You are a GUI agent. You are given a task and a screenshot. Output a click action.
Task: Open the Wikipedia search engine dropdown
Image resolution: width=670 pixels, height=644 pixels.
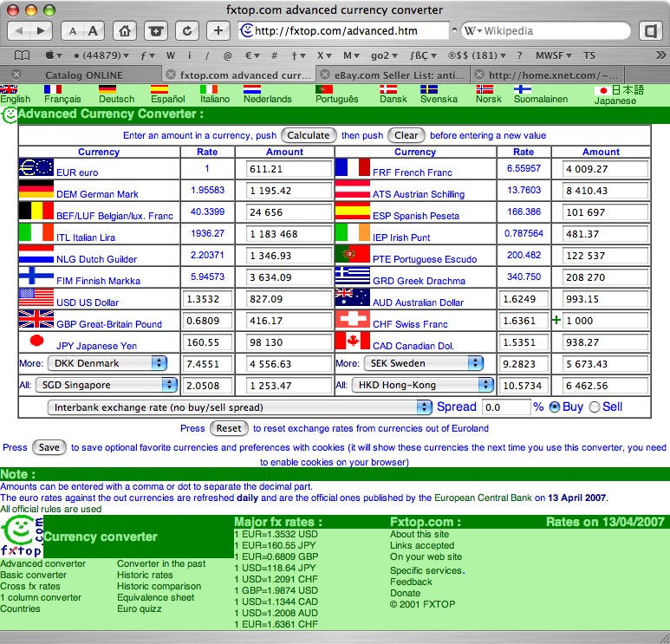tap(473, 30)
